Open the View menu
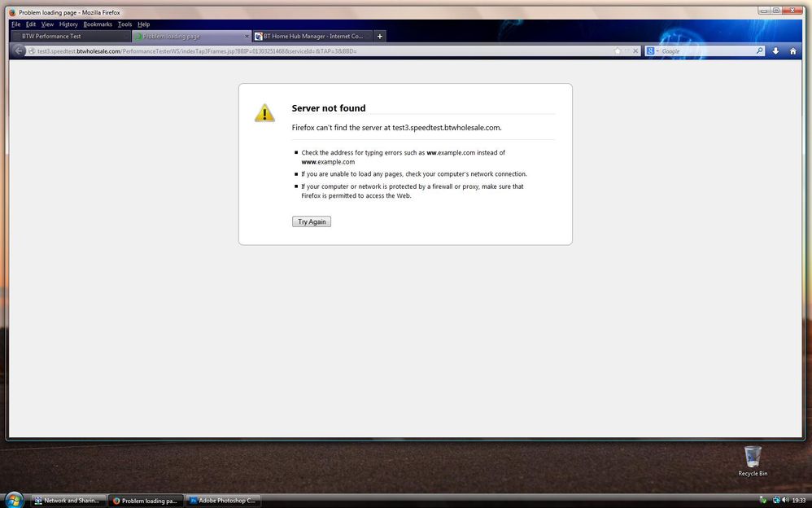The height and width of the screenshot is (508, 812). click(x=47, y=24)
